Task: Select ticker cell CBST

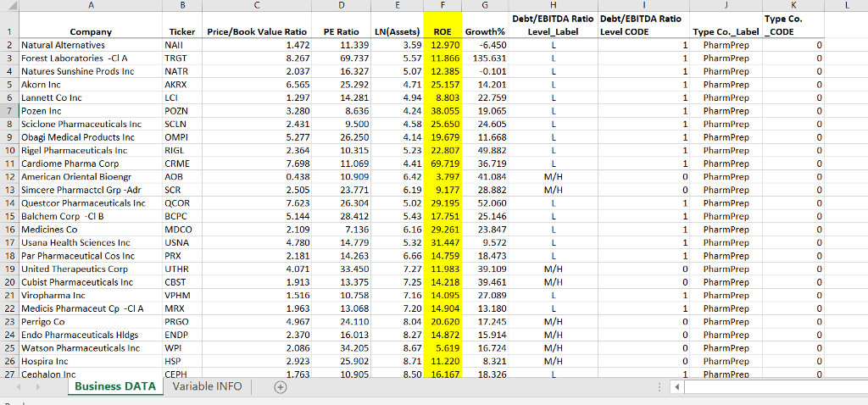Action: (182, 282)
